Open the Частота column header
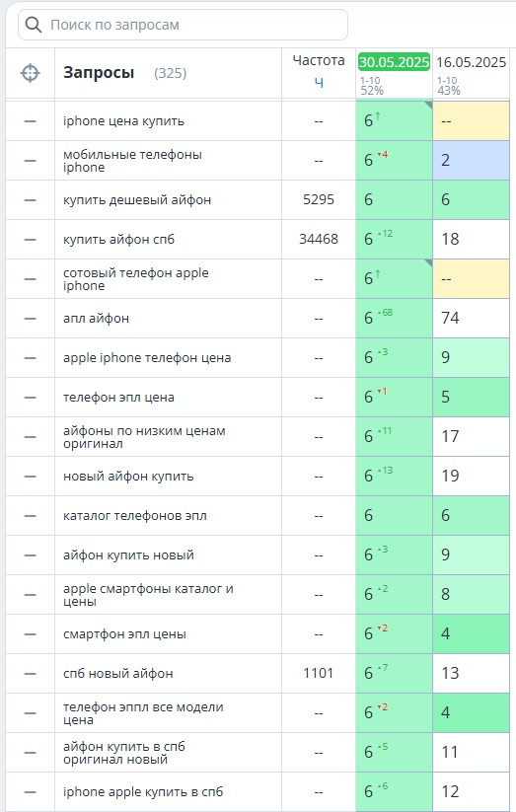Viewport: 516px width, 812px height. pos(319,60)
